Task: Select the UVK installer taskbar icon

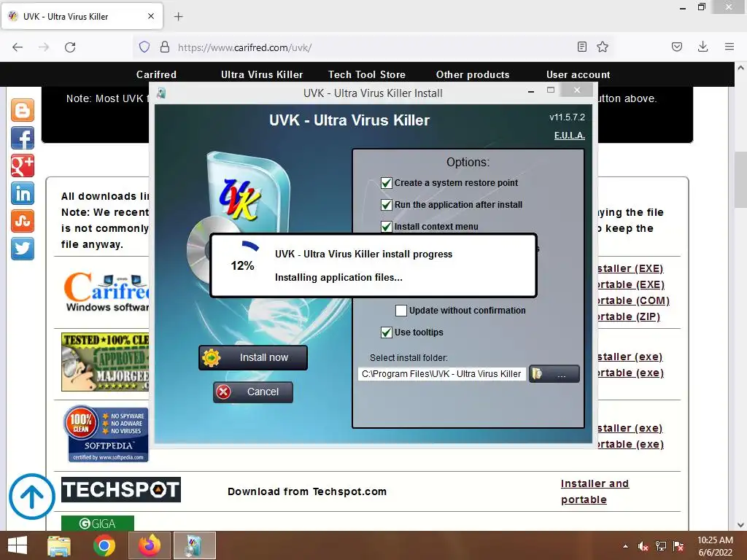Action: click(194, 545)
